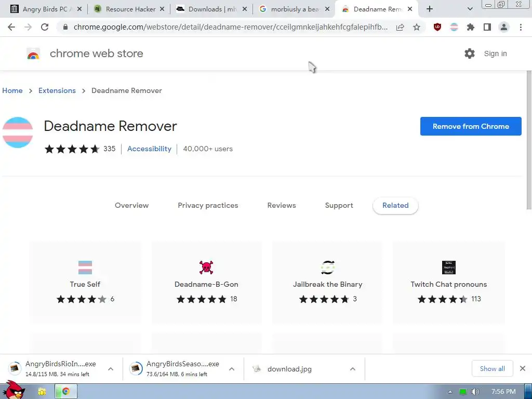Open the Extensions breadcrumb link
Image resolution: width=532 pixels, height=399 pixels.
[x=57, y=90]
